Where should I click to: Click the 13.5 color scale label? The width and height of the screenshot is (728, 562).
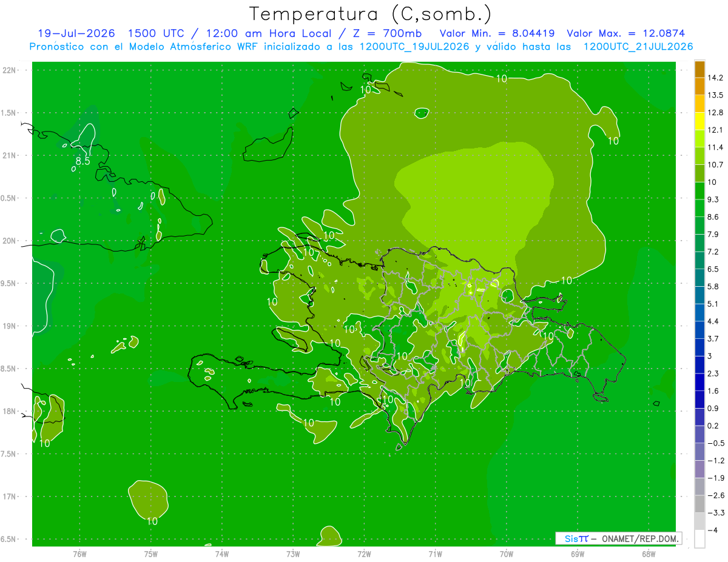(715, 95)
